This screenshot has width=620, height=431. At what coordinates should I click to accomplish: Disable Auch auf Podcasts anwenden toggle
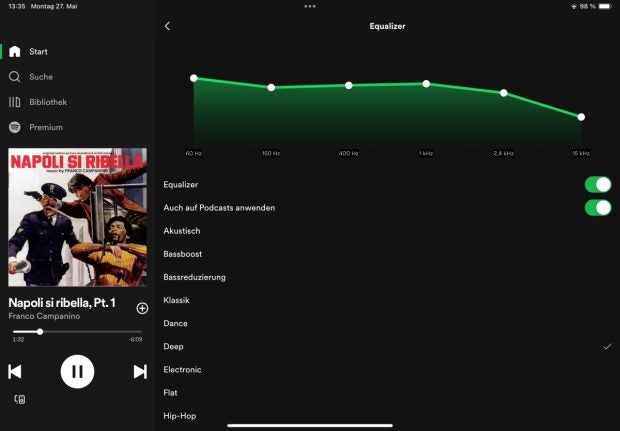click(597, 208)
